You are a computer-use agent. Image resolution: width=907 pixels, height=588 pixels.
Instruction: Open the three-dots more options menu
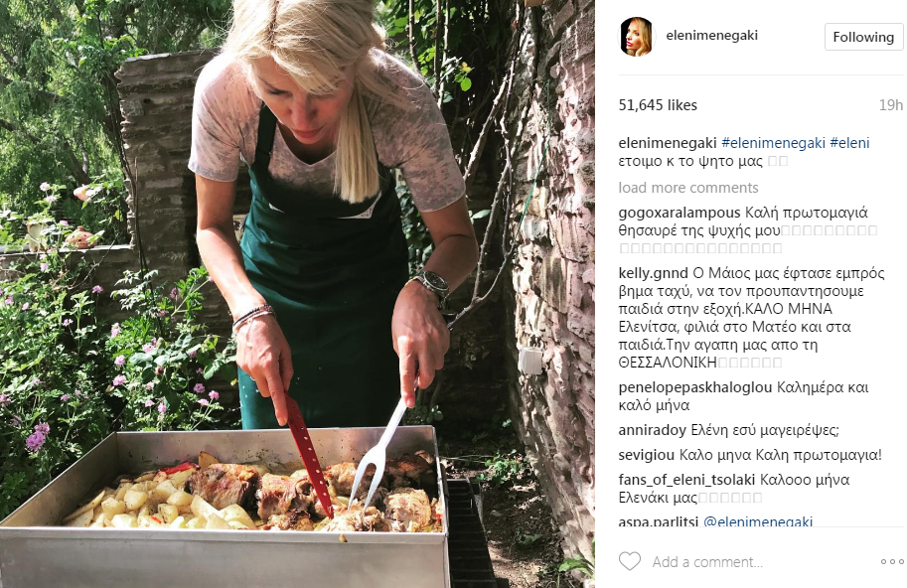(x=891, y=562)
